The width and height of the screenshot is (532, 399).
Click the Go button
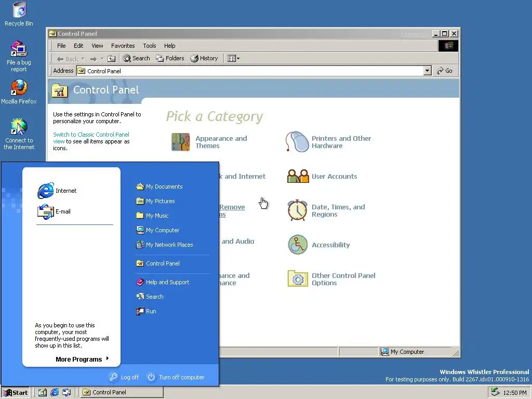point(445,71)
